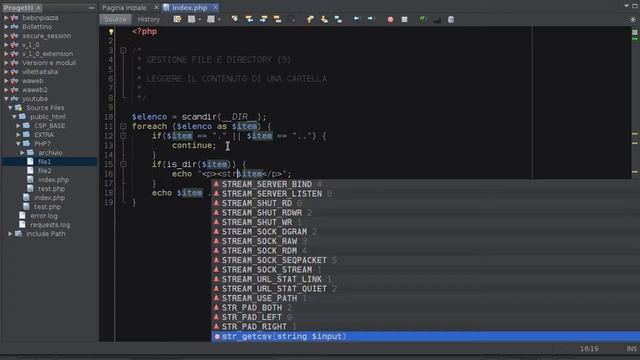Select file2 in the project tree
This screenshot has height=360, width=640.
click(44, 171)
